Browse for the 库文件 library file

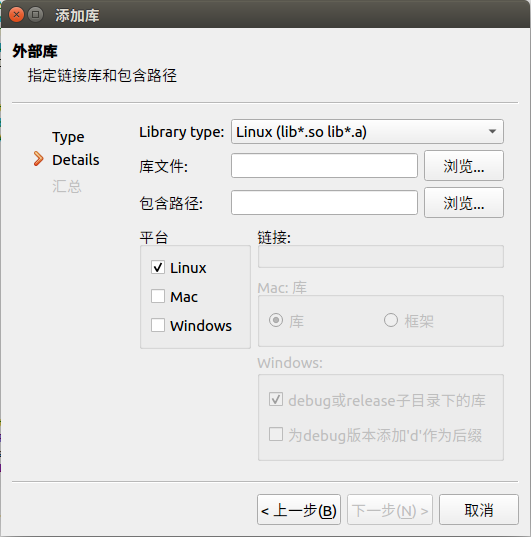(x=464, y=166)
